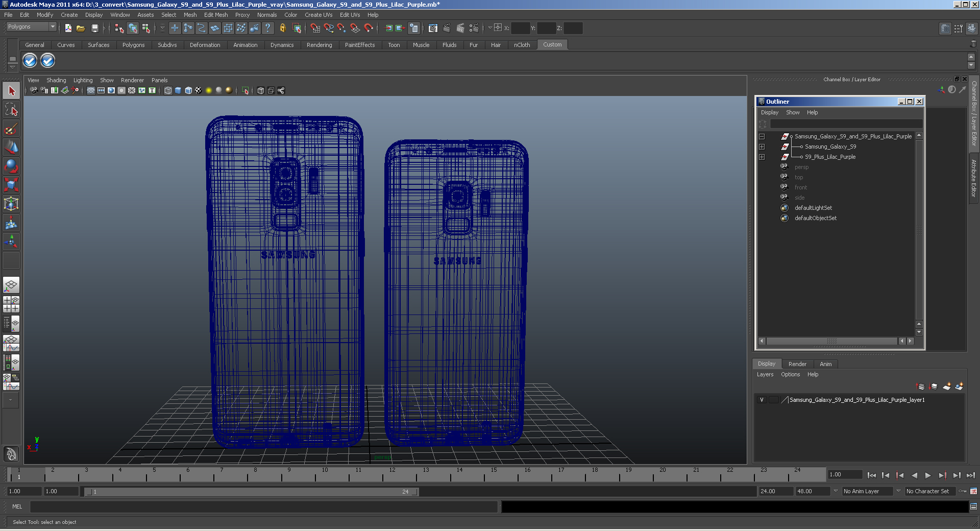Viewport: 980px width, 531px height.
Task: Select the Soft Modification tool
Action: tap(11, 223)
